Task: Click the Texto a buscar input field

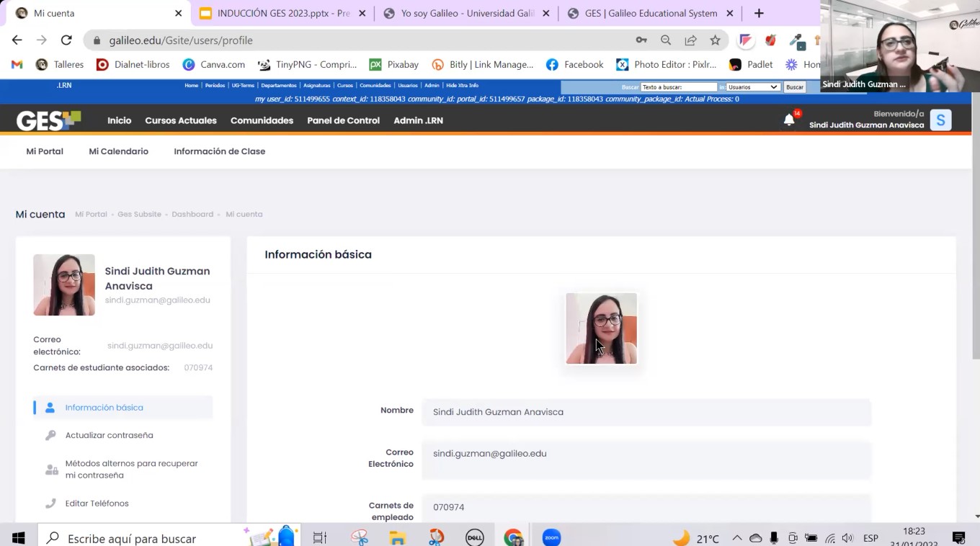Action: tap(677, 86)
